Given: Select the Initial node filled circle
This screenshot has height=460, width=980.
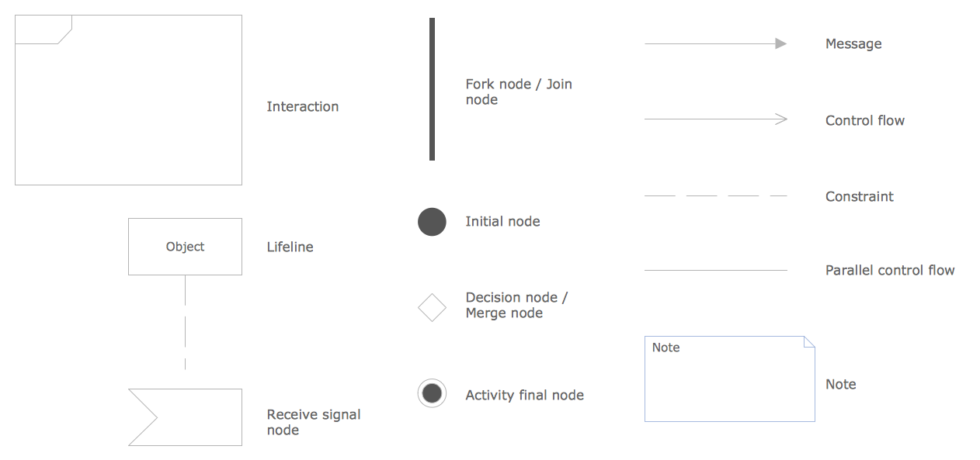Looking at the screenshot, I should (x=432, y=222).
